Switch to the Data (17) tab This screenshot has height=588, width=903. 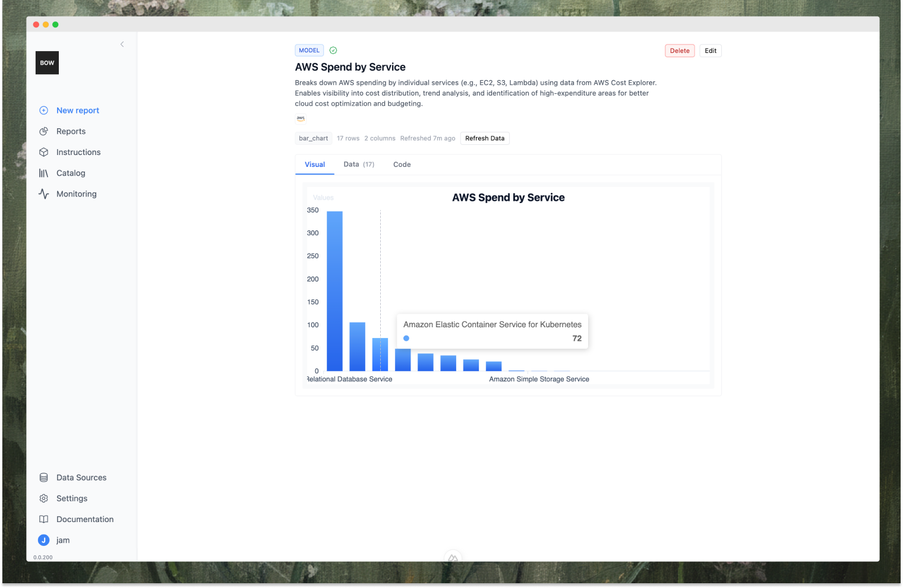click(359, 165)
